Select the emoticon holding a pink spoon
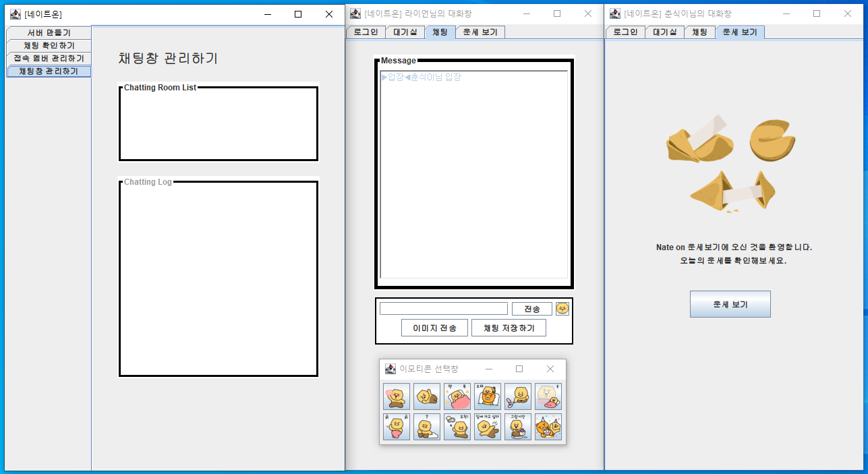The height and width of the screenshot is (474, 868). (x=518, y=396)
